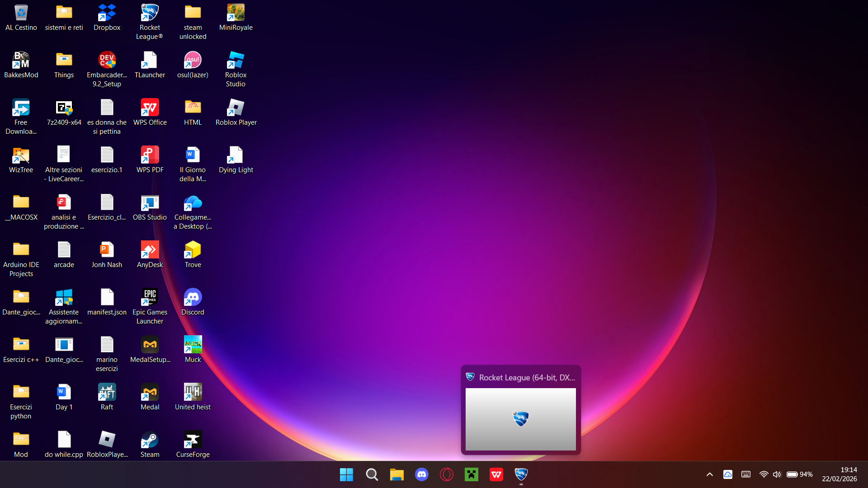Open the Steam desktop shortcut
This screenshot has width=868, height=488.
pyautogui.click(x=150, y=445)
